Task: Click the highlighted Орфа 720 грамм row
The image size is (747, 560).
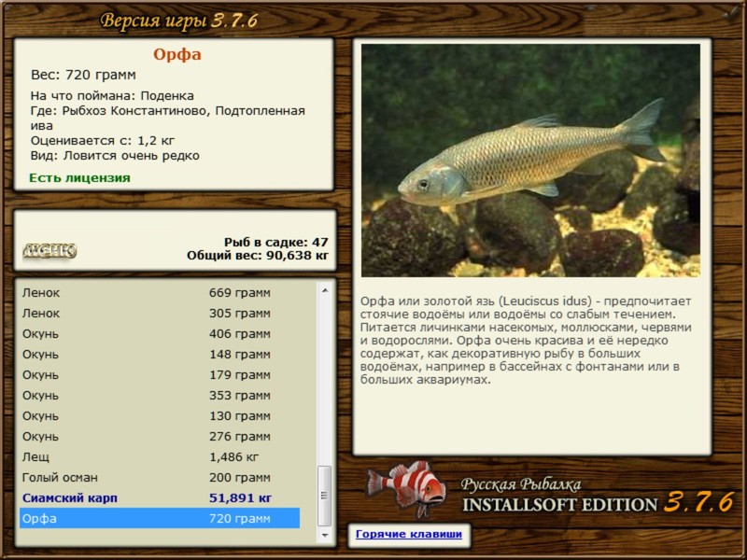Action: click(159, 519)
